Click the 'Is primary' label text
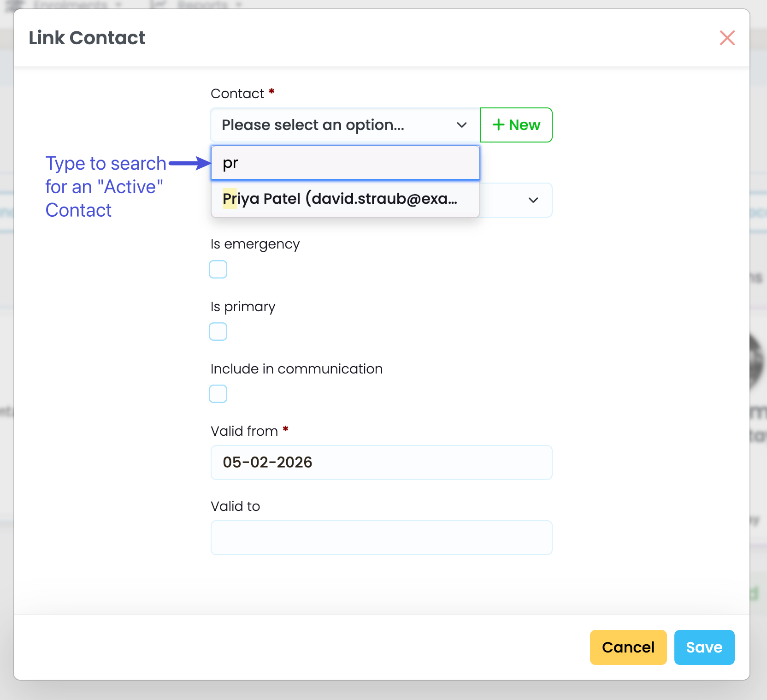 tap(243, 307)
